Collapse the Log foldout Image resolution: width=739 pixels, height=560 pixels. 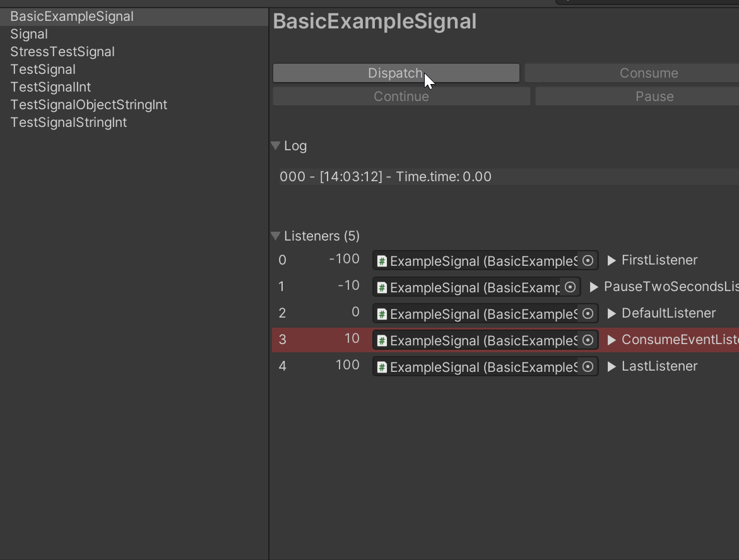click(276, 146)
